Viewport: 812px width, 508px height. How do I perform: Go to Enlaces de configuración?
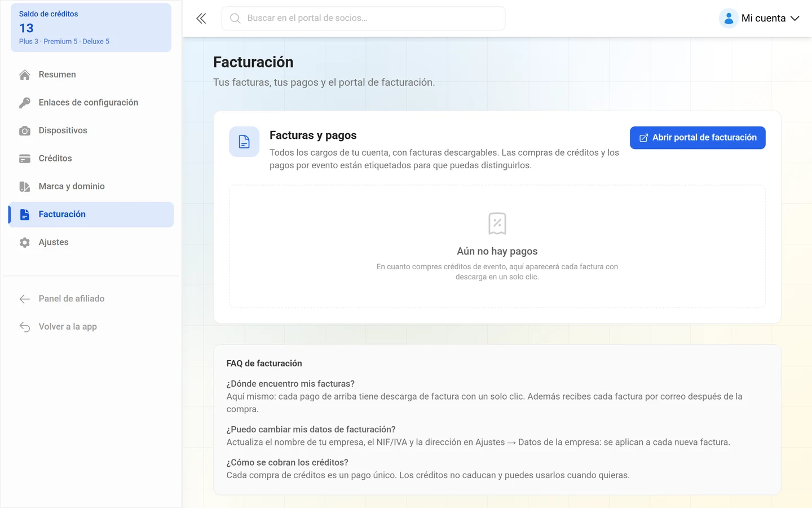click(x=91, y=103)
